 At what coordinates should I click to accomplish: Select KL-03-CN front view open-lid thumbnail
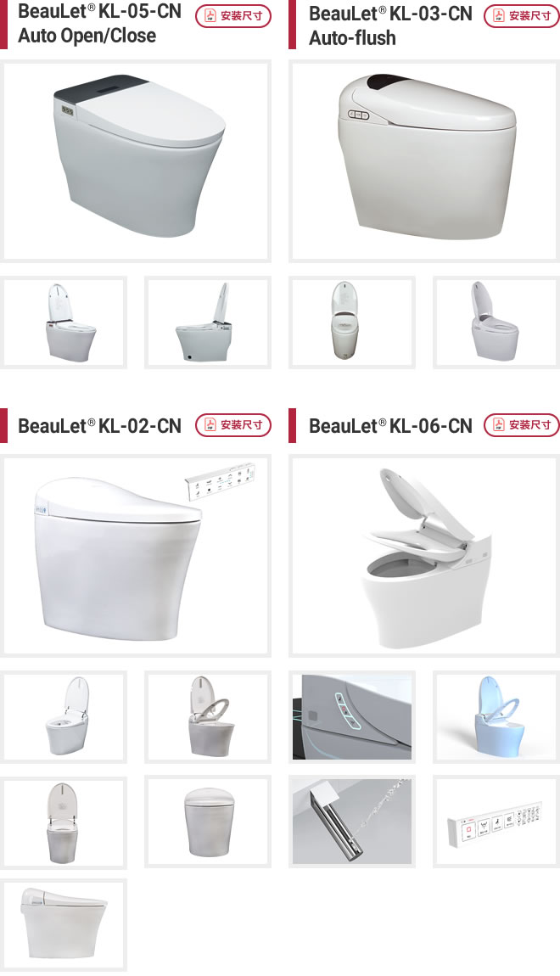[352, 323]
